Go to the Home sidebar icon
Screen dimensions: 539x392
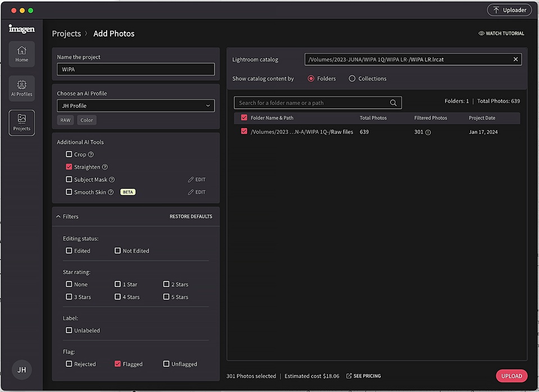(22, 54)
